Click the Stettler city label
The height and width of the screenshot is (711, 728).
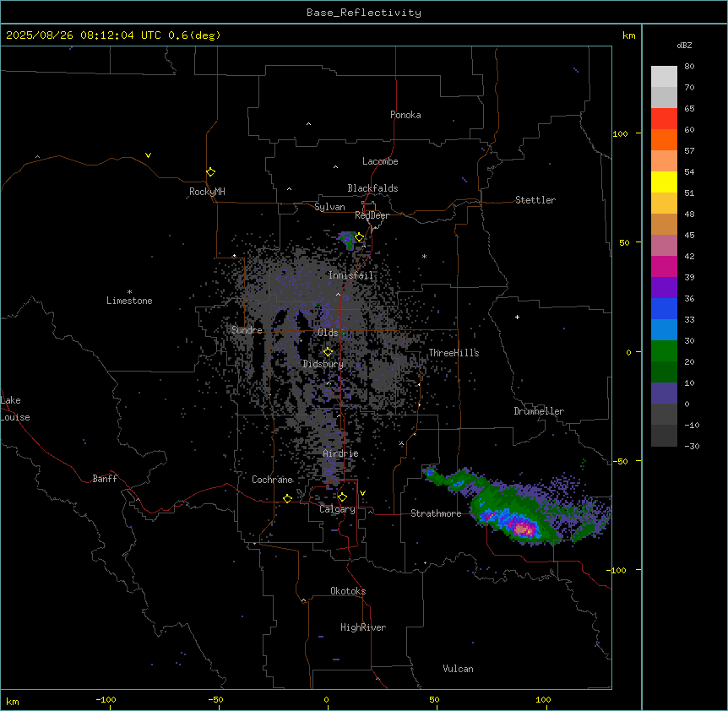click(535, 200)
